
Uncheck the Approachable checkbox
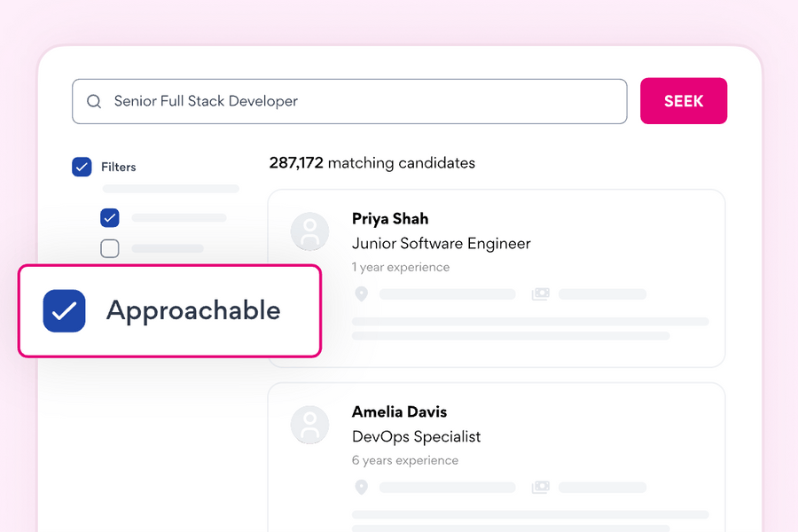[x=64, y=311]
